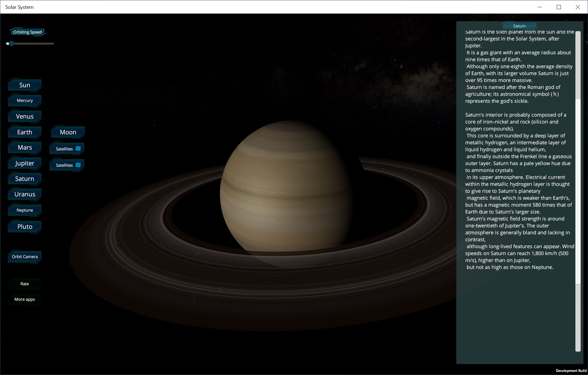Image resolution: width=588 pixels, height=375 pixels.
Task: Enable the Orbit Camera mode
Action: pos(25,257)
